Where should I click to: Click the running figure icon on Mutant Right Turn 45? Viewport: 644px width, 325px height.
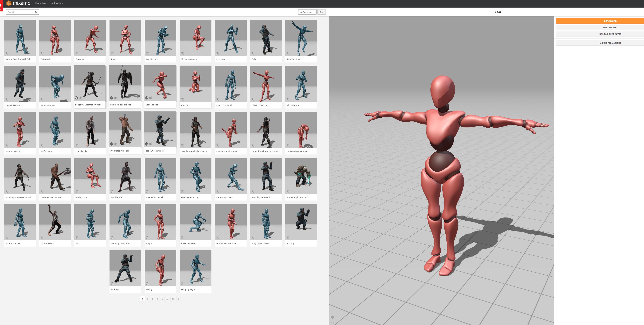(288, 191)
